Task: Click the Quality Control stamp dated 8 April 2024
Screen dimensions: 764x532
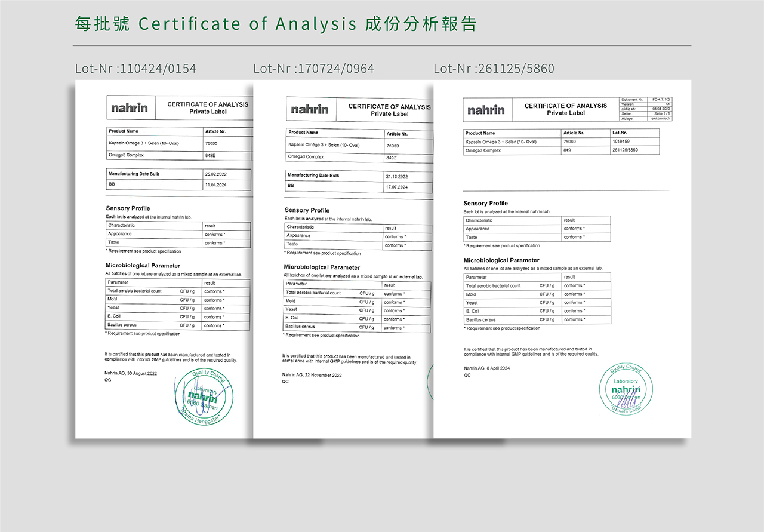Action: 626,389
